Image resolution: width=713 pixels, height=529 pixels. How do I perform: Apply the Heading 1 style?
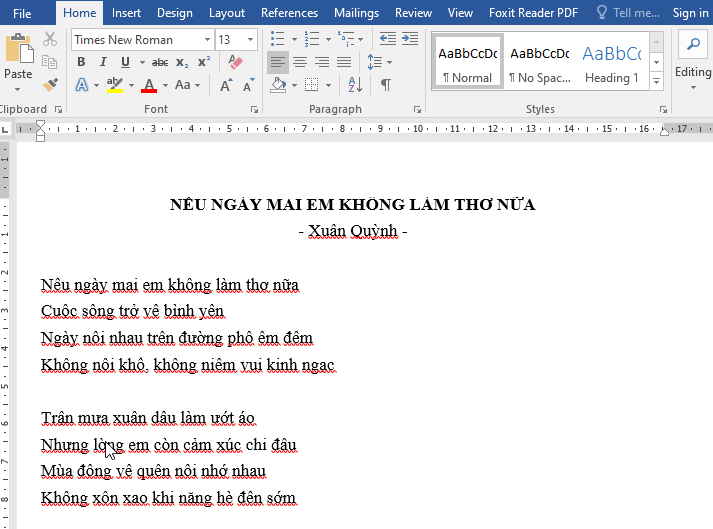click(612, 61)
